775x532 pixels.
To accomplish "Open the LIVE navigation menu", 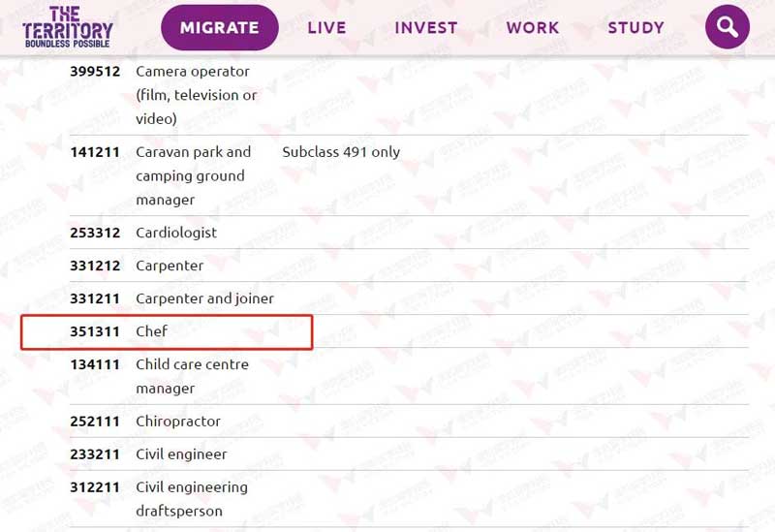I will (326, 28).
